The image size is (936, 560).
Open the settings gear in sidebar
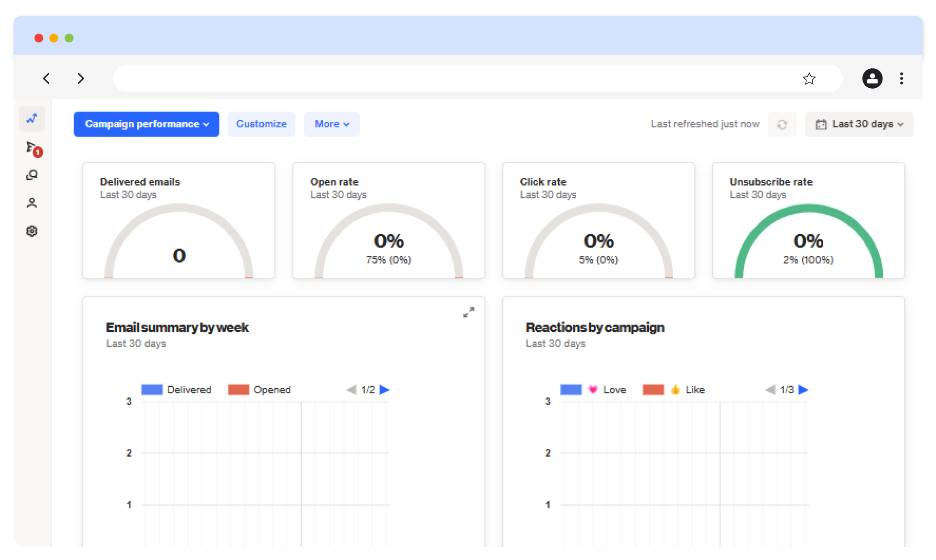click(x=32, y=231)
